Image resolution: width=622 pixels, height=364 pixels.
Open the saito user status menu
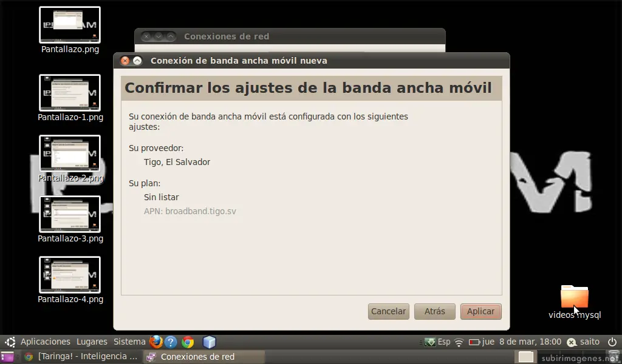583,342
